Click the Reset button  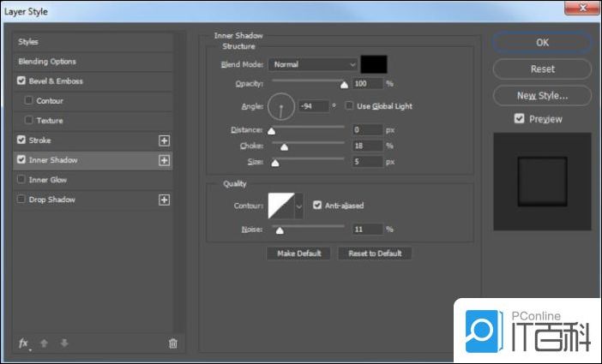coord(542,69)
